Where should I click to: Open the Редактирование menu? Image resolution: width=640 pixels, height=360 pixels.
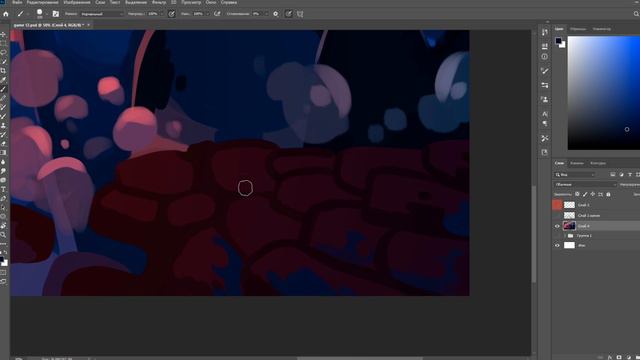(43, 2)
